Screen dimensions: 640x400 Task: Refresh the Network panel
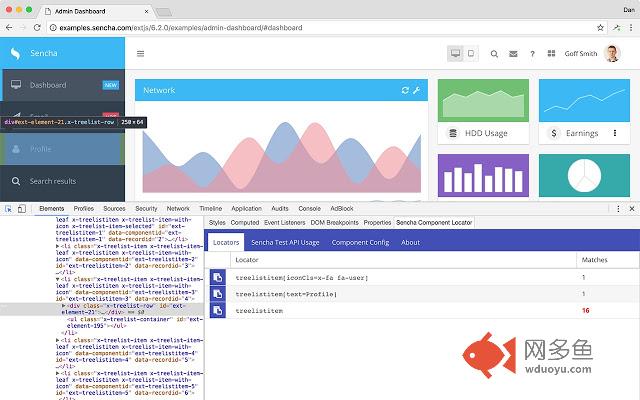[x=405, y=90]
